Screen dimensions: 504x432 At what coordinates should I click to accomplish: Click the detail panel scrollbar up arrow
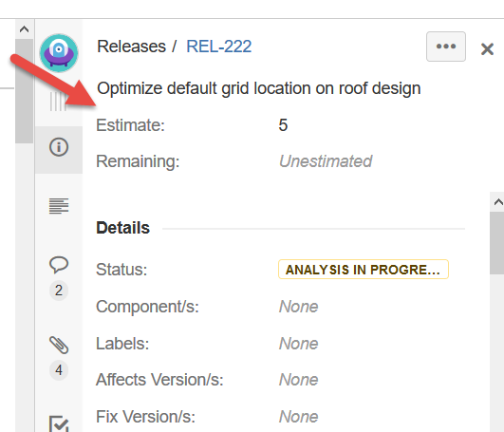pyautogui.click(x=497, y=202)
